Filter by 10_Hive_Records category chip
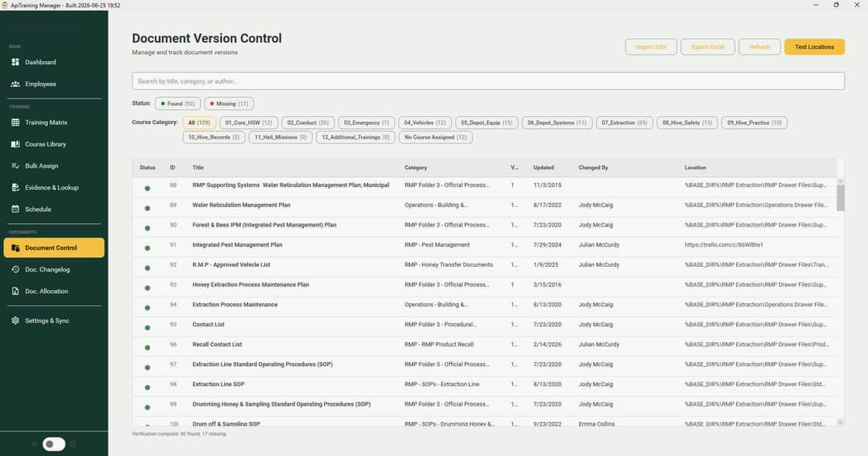This screenshot has width=868, height=456. [214, 137]
